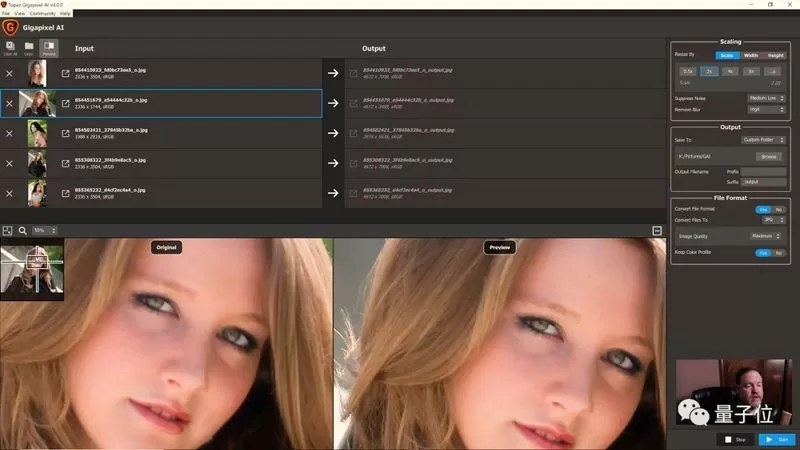800x450 pixels.
Task: Click the preview zoom percentage stepper
Action: coord(44,231)
